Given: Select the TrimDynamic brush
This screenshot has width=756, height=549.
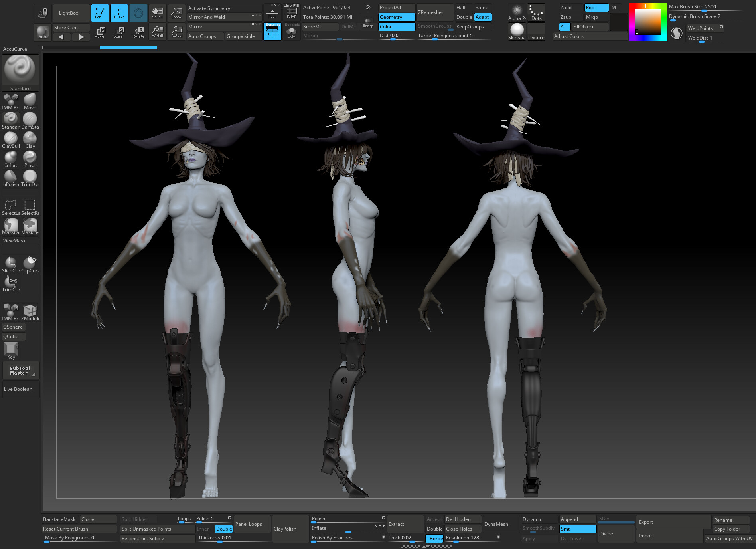Looking at the screenshot, I should click(30, 176).
